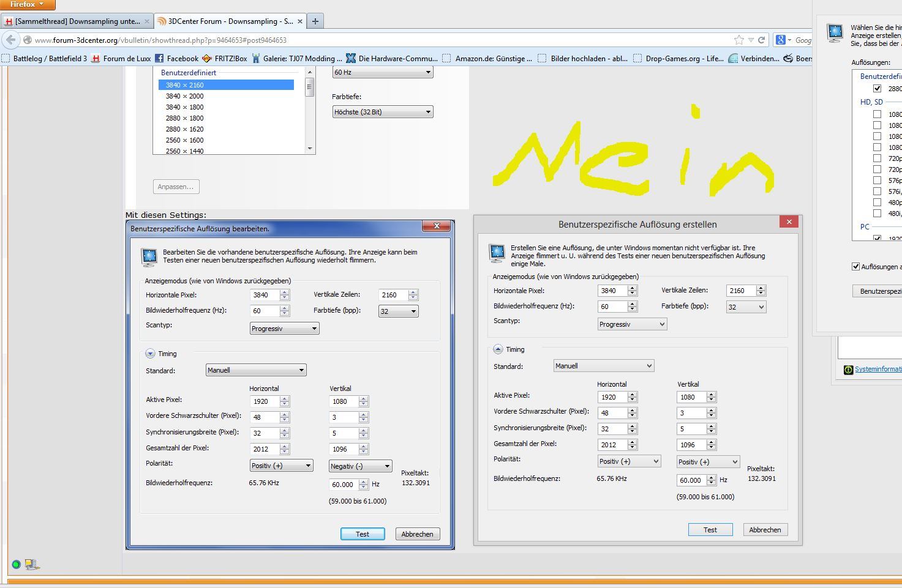Open the Systeminformation link
The image size is (902, 588).
click(x=878, y=369)
